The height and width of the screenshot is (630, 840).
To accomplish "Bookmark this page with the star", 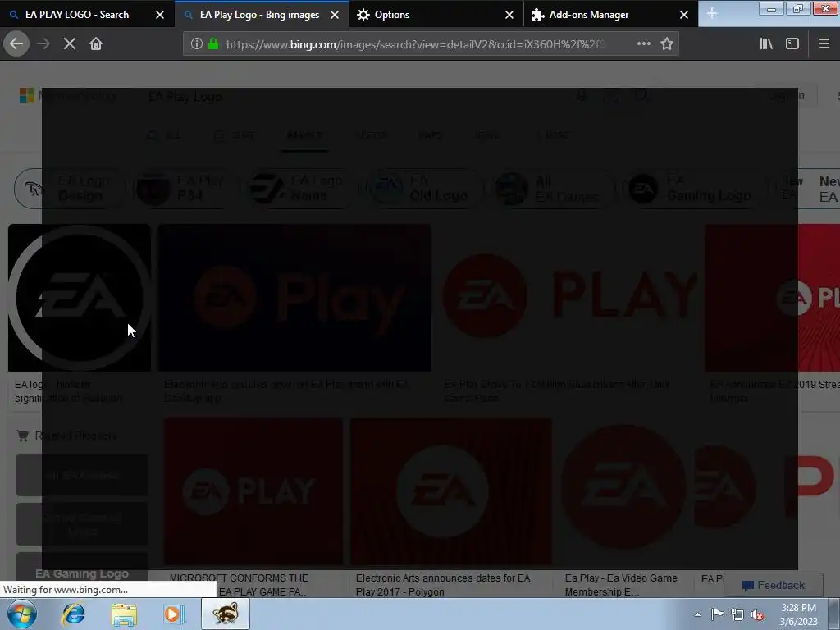I will click(x=666, y=44).
